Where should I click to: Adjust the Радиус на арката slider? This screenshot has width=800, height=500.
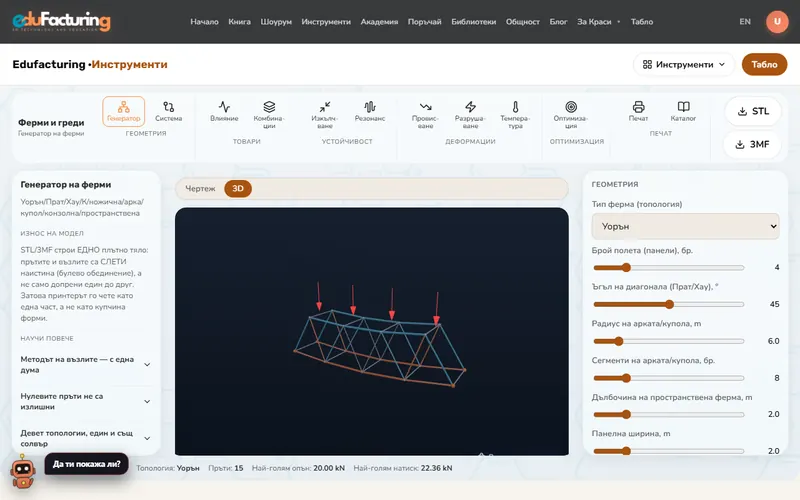click(669, 341)
